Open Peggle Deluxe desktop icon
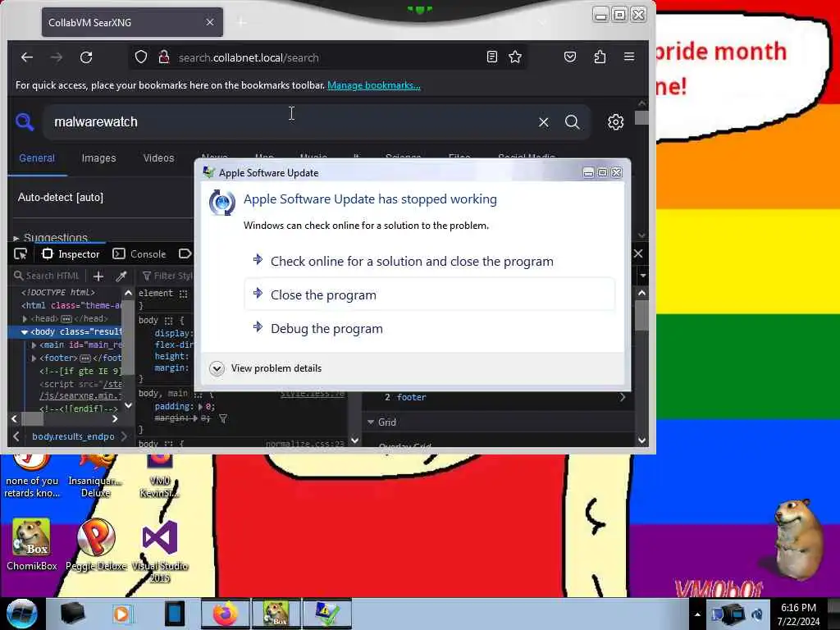Screen dimensions: 840x630 click(96, 545)
